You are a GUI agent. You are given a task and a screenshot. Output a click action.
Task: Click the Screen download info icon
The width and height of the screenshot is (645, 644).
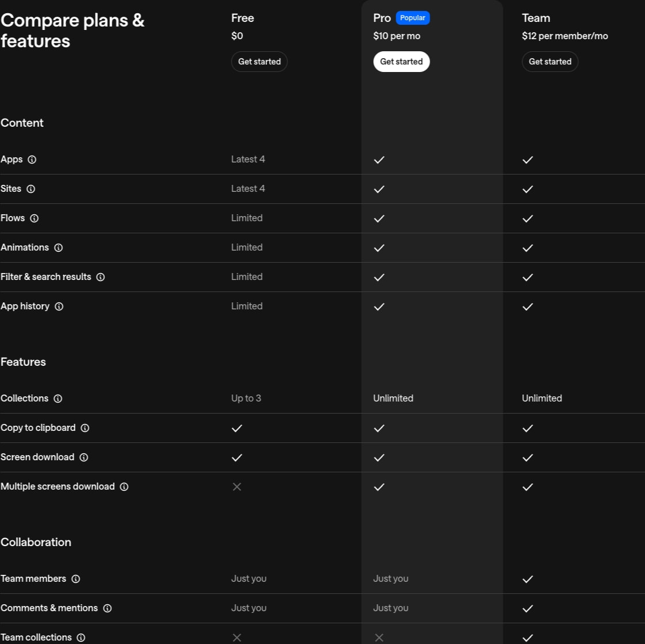tap(84, 457)
